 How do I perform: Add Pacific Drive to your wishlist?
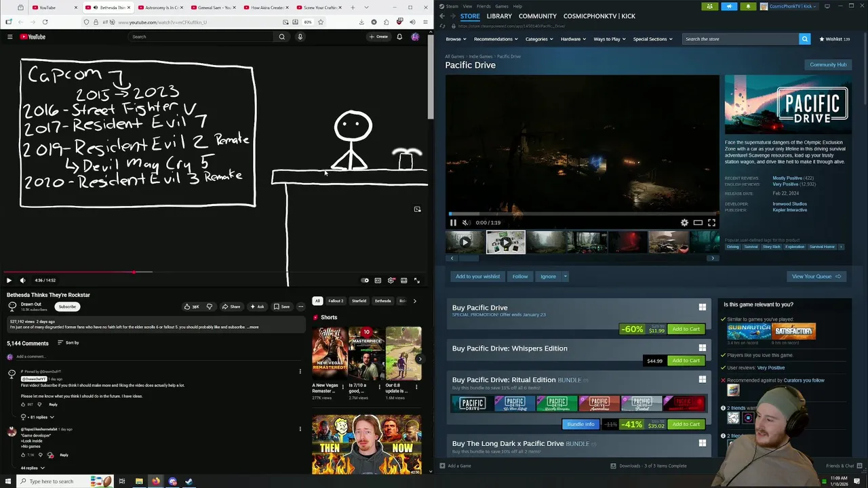pyautogui.click(x=477, y=277)
